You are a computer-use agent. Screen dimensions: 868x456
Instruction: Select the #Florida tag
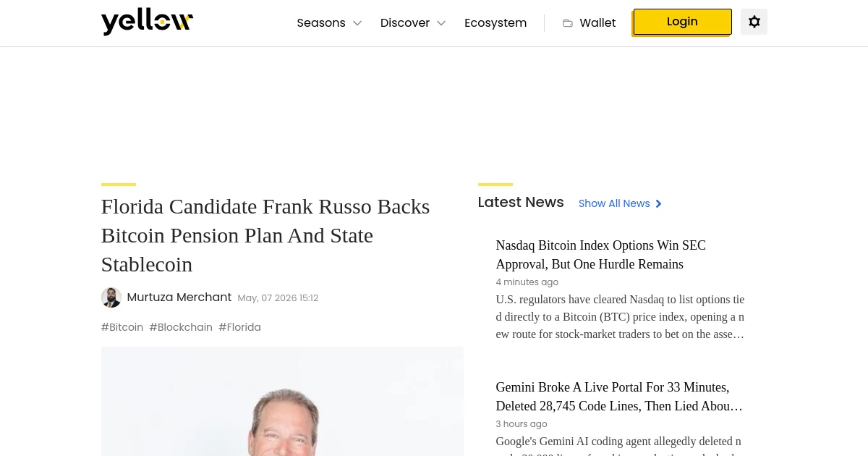pyautogui.click(x=239, y=327)
